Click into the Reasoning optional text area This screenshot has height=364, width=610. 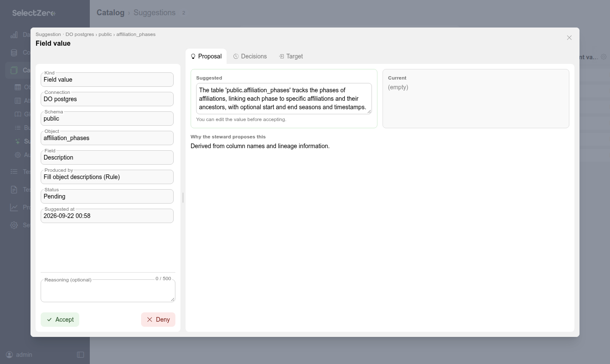coord(108,291)
